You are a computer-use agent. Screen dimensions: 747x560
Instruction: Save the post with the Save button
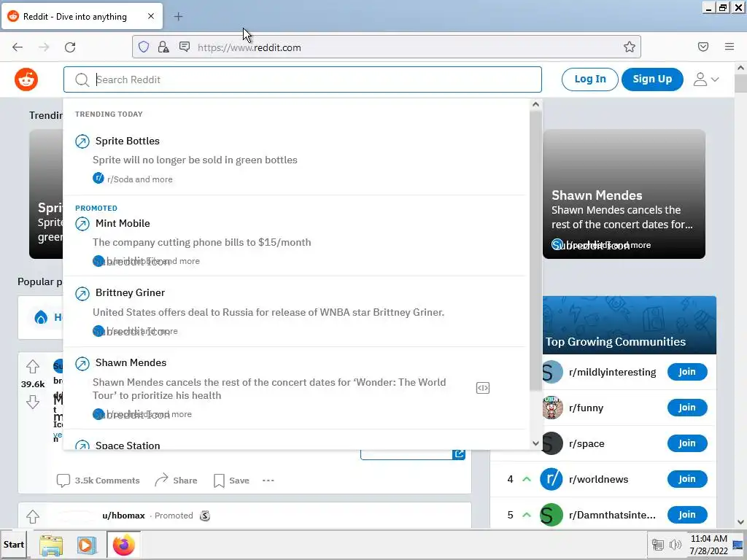pyautogui.click(x=231, y=481)
